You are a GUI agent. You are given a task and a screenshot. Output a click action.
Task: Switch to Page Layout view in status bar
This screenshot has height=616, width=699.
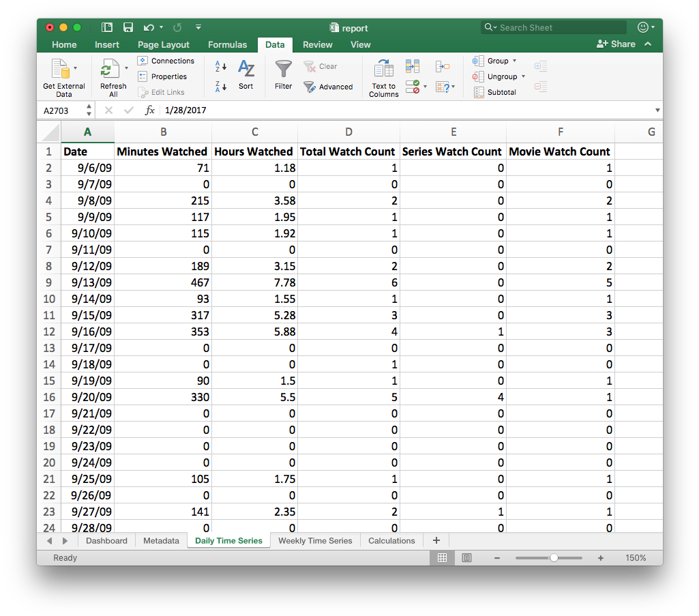[466, 558]
